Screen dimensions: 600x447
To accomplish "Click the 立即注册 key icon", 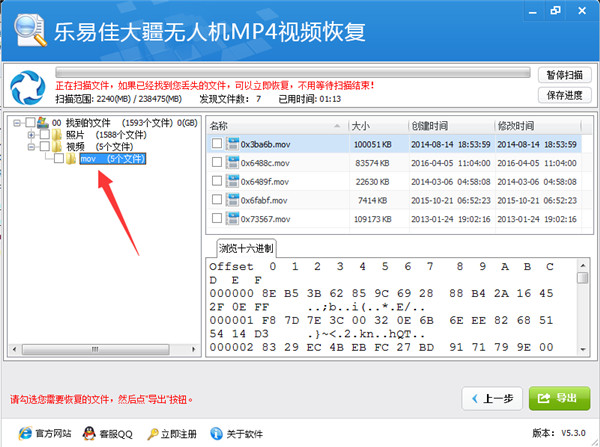I will click(x=153, y=434).
